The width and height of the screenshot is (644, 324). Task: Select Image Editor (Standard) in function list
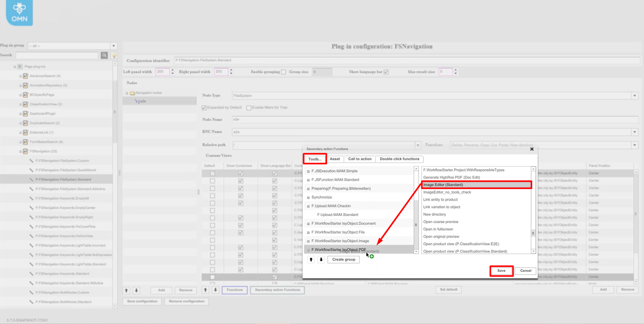tap(476, 185)
